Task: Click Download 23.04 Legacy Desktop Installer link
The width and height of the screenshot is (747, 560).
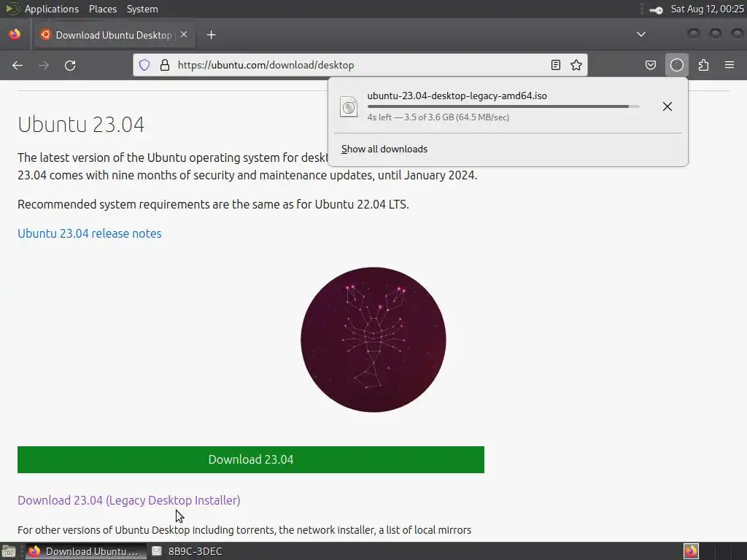Action: click(x=129, y=500)
